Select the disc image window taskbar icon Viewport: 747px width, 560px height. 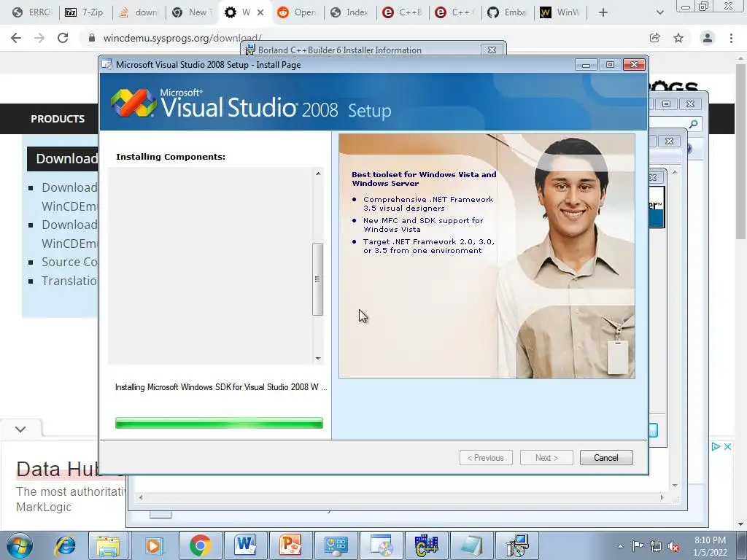point(381,545)
